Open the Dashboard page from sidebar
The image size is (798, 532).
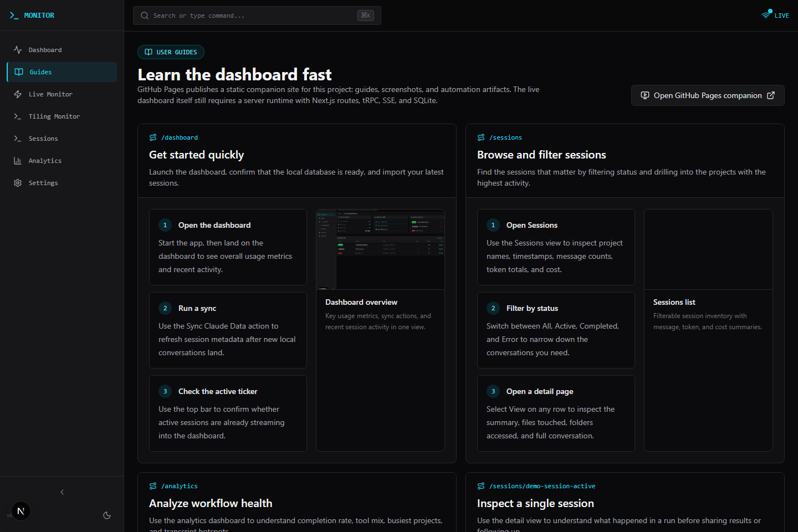pyautogui.click(x=62, y=50)
